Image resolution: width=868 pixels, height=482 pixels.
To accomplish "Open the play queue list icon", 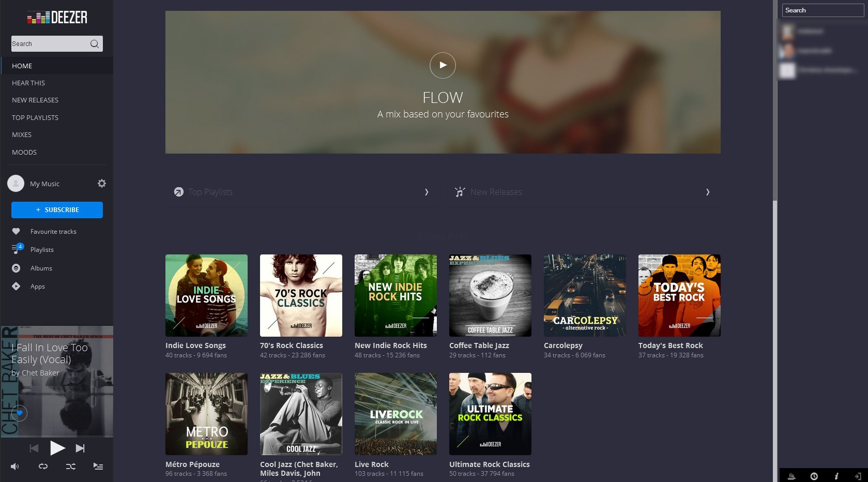I will tap(98, 466).
